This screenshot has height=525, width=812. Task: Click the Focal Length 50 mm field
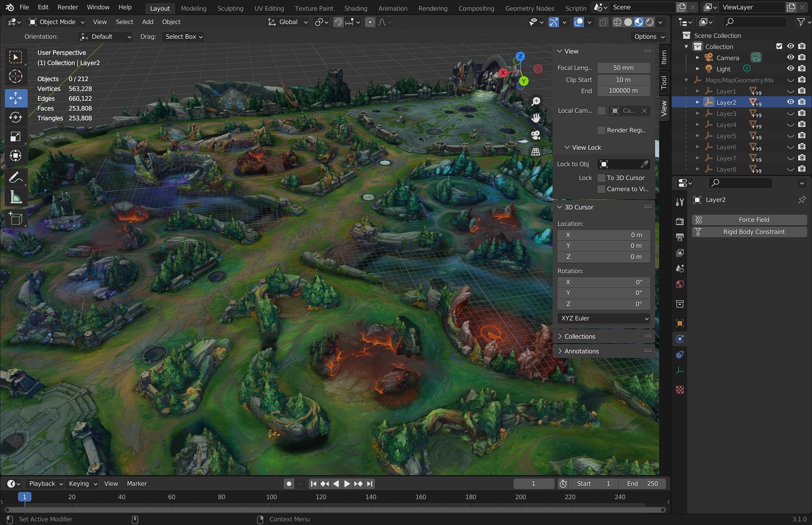pos(623,68)
